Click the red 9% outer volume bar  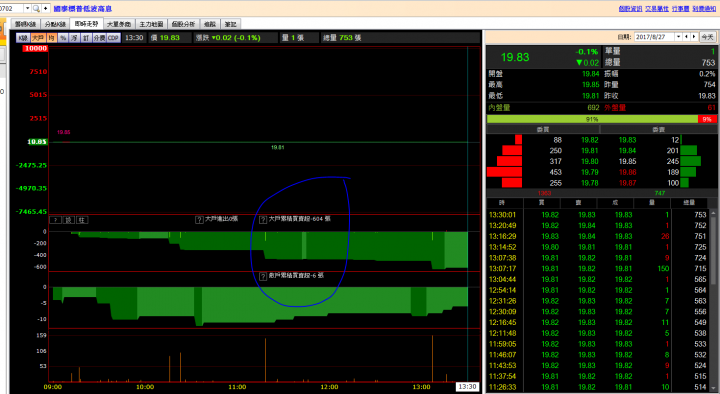[707, 119]
